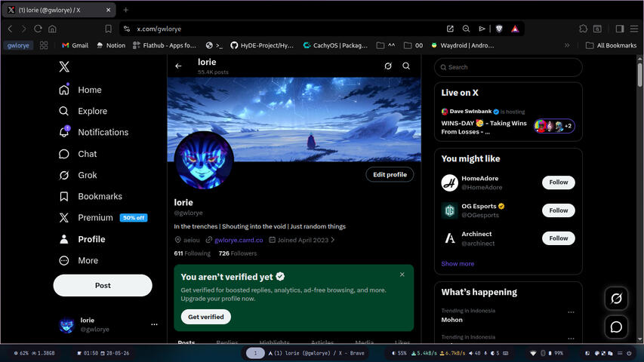This screenshot has width=644, height=362.
Task: Click bookmark this page icon
Action: point(109,29)
